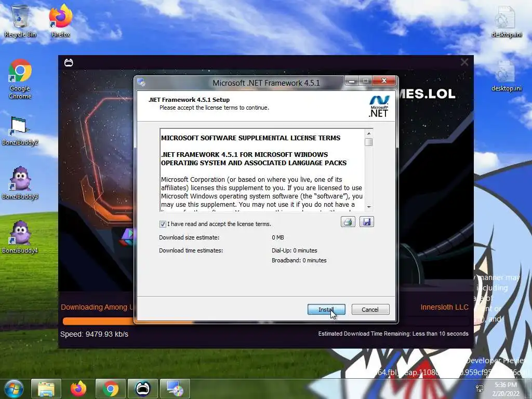Click the 'MICROSOFT SOFTWARE SUPPLEMENTAL LICENSE TERMS' heading
The height and width of the screenshot is (399, 532).
[x=251, y=138]
